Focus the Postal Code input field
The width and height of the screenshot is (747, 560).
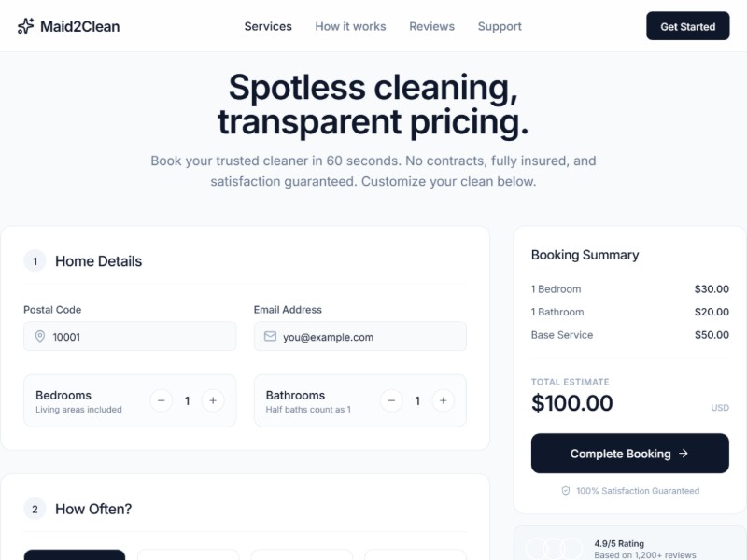coord(140,337)
